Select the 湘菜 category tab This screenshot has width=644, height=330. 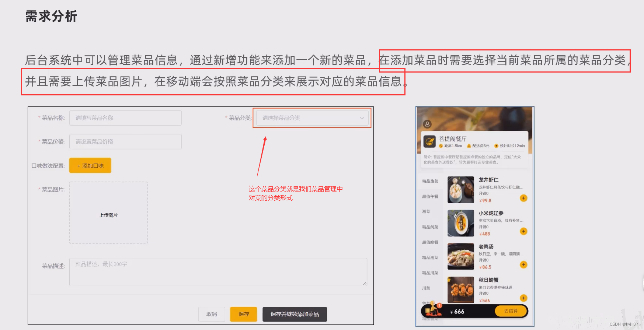(x=426, y=212)
